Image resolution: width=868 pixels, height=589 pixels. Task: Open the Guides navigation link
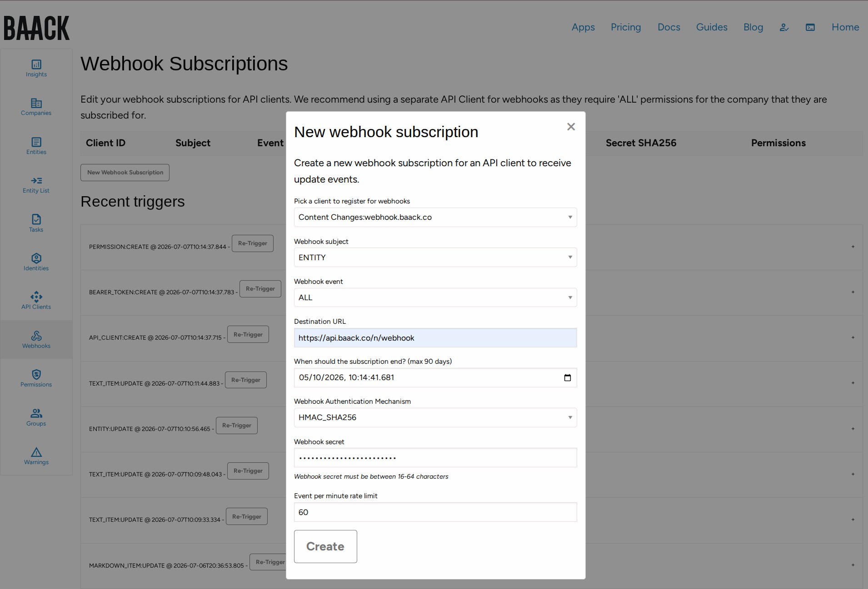coord(712,27)
